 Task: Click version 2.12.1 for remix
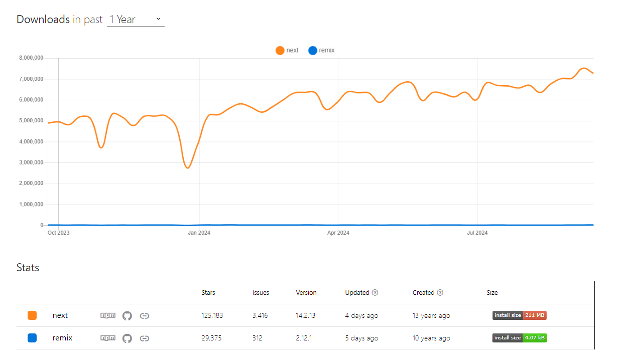pos(304,338)
